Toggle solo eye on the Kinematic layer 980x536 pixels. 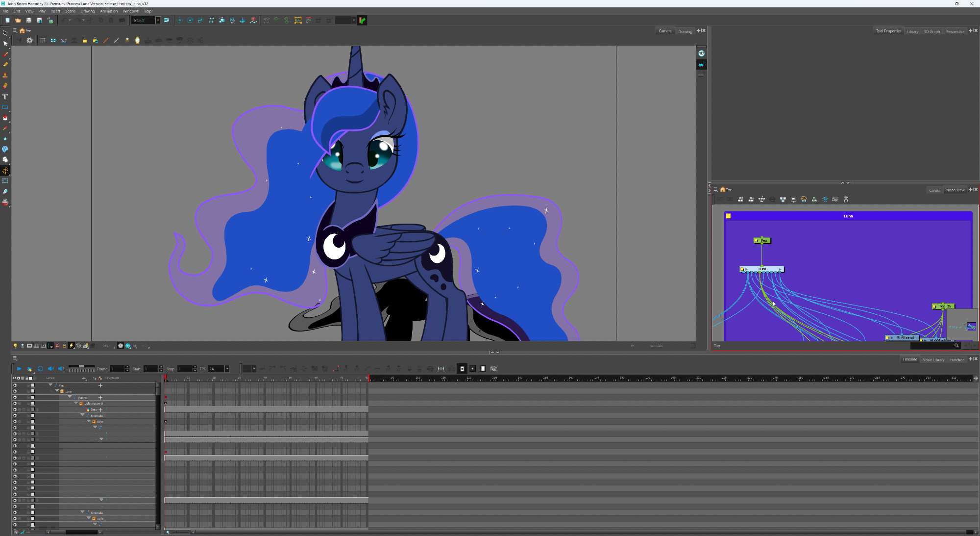[x=15, y=415]
